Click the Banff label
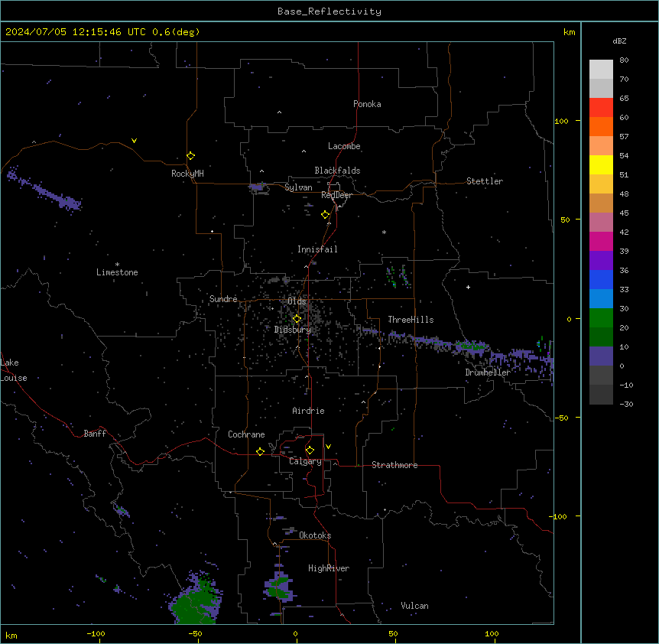This screenshot has width=659, height=644. click(95, 434)
